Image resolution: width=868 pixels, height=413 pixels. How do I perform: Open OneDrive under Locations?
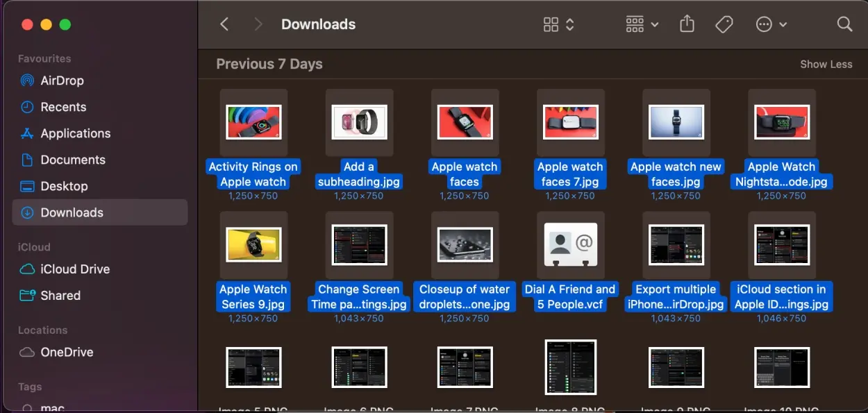tap(64, 352)
